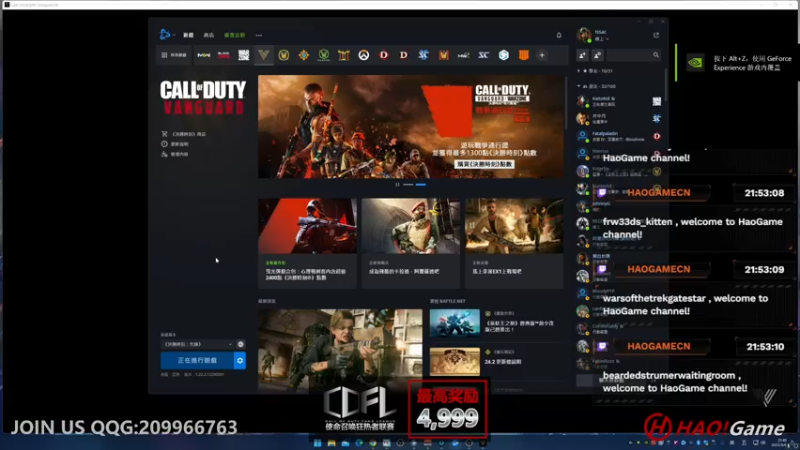Select the World of Warcraft icon
The image size is (800, 450).
pos(284,55)
